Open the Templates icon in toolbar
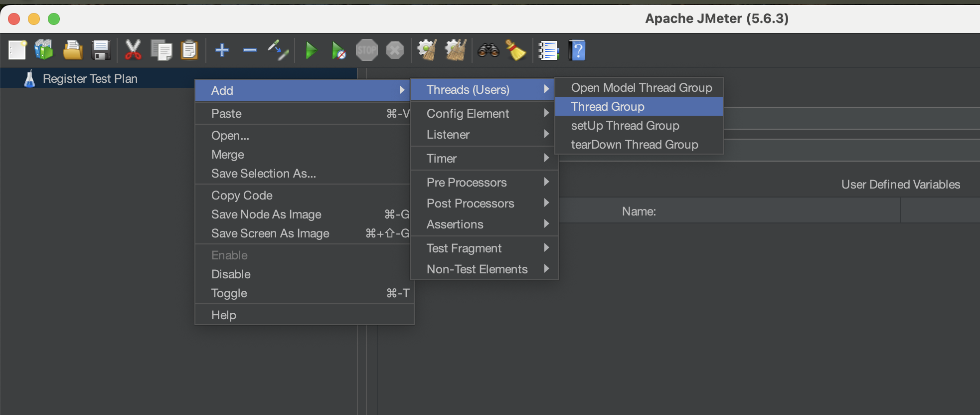 pyautogui.click(x=44, y=50)
